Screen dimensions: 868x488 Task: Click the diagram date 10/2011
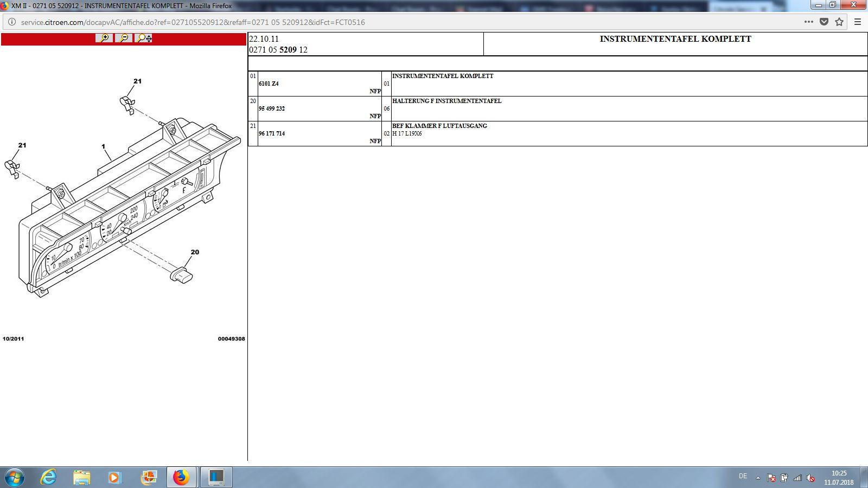[14, 339]
